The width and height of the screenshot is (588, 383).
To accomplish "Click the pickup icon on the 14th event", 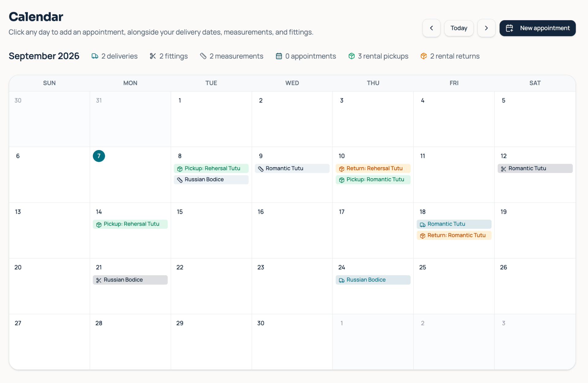I will tap(99, 225).
